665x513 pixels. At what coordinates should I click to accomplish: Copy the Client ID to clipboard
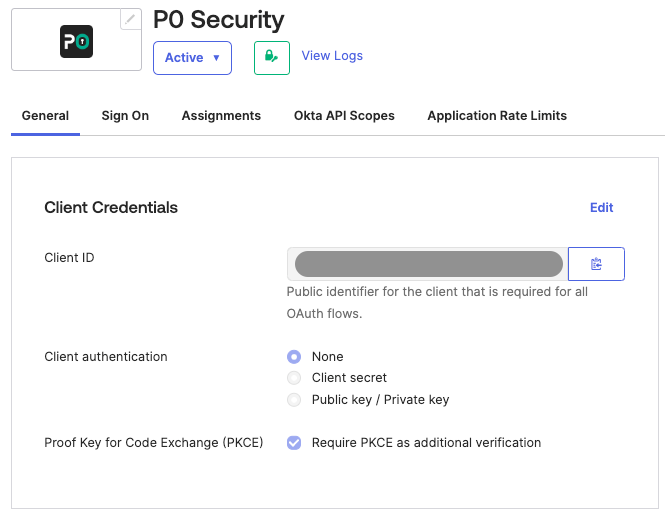pos(596,264)
